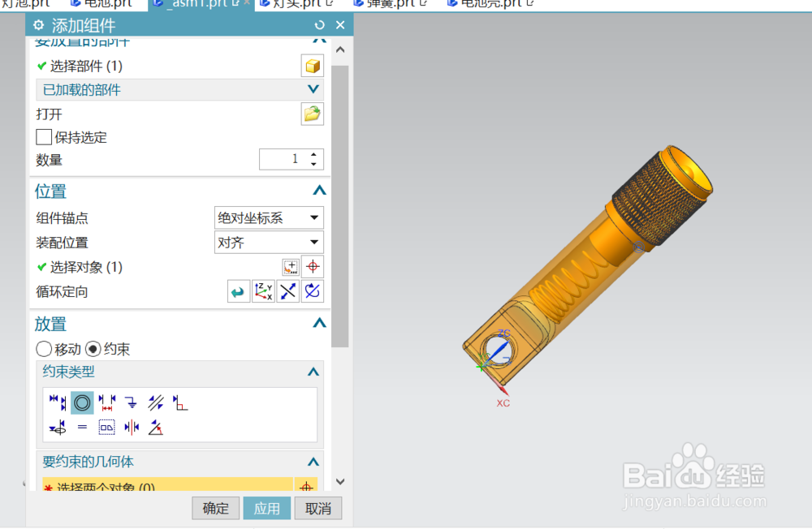
Task: Click the dialog scrollbar down arrow
Action: click(340, 481)
